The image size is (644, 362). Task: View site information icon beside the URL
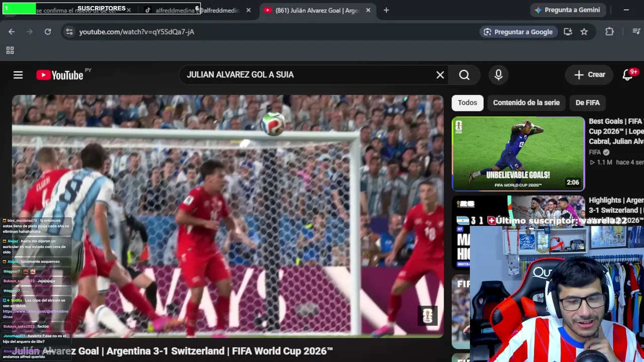tap(69, 32)
